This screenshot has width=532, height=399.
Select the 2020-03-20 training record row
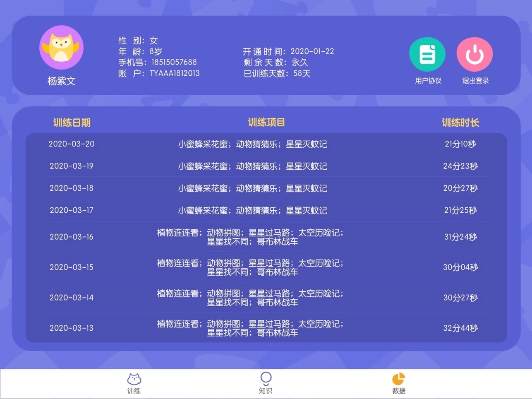[266, 144]
